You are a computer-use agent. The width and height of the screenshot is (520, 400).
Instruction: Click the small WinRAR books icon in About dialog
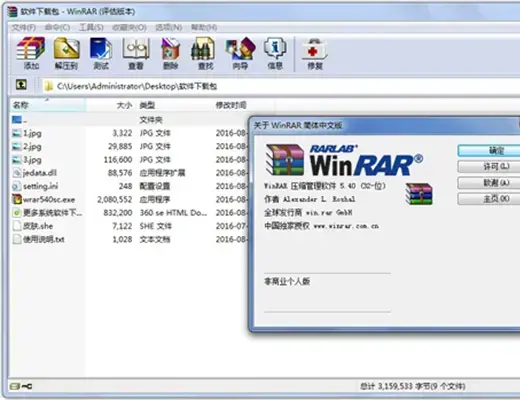coord(419,194)
